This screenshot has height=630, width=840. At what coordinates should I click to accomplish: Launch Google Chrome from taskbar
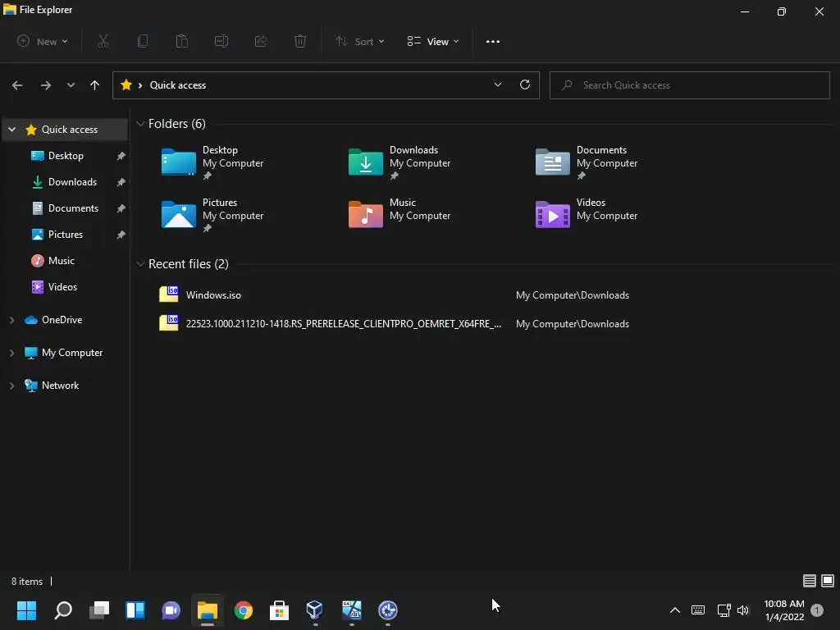pos(243,610)
